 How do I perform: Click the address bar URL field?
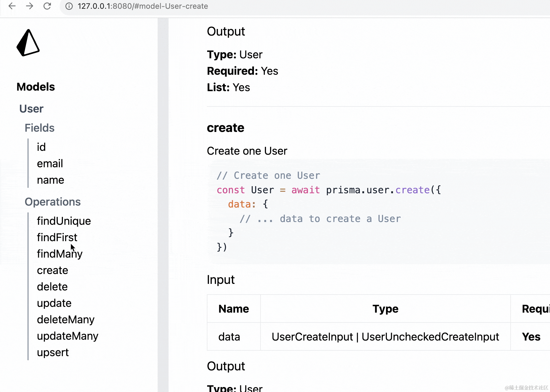click(142, 6)
